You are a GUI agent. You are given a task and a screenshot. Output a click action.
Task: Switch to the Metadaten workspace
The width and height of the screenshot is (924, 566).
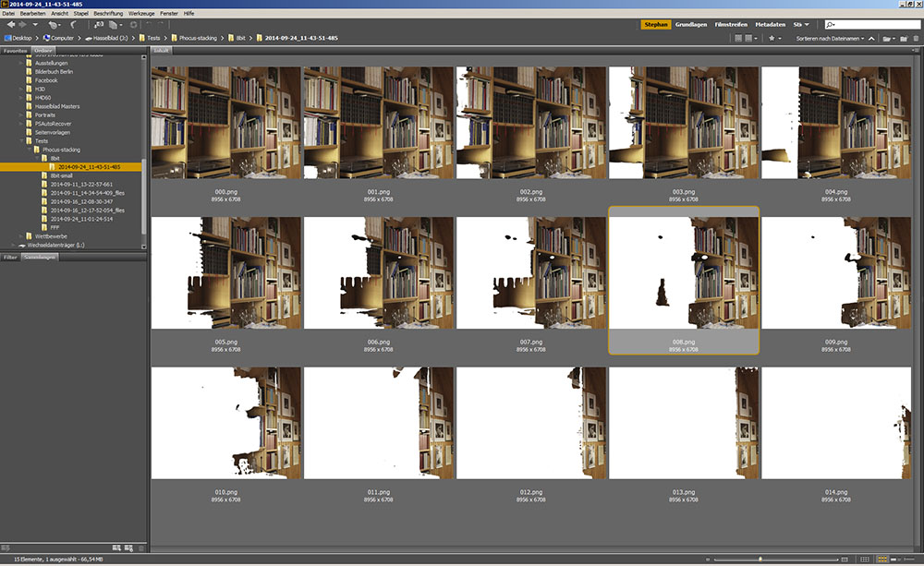(771, 25)
